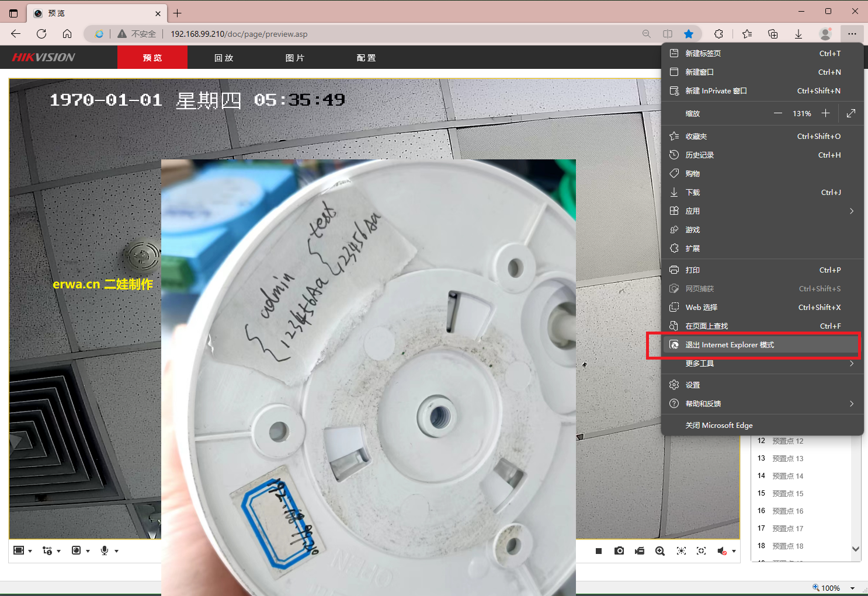Toggle the immersive reader icon
The width and height of the screenshot is (868, 596).
pyautogui.click(x=668, y=34)
